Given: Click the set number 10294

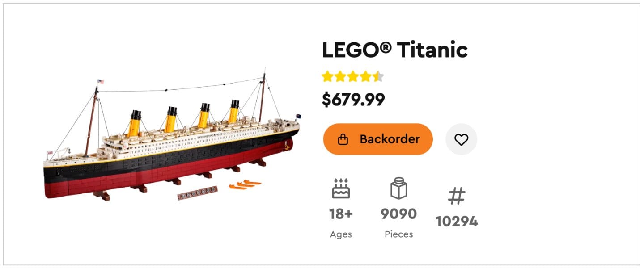Looking at the screenshot, I should pos(457,220).
